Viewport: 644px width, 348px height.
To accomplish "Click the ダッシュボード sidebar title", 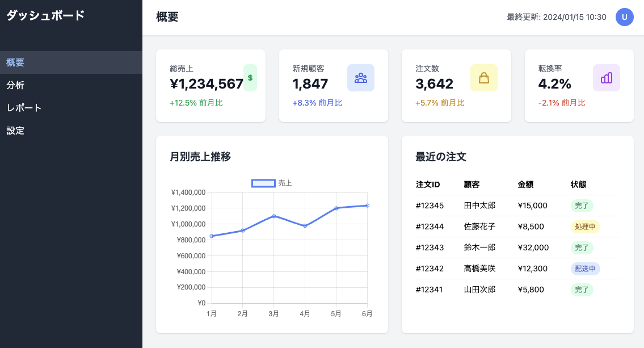I will (45, 16).
